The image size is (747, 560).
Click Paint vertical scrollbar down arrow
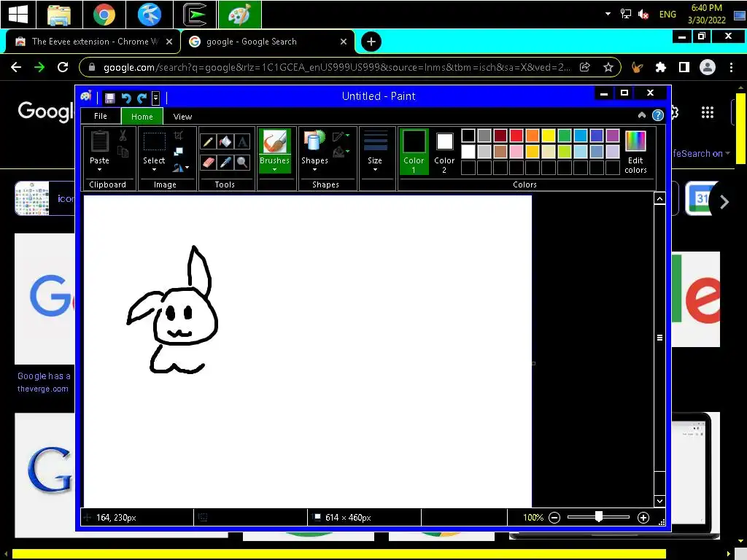click(659, 501)
